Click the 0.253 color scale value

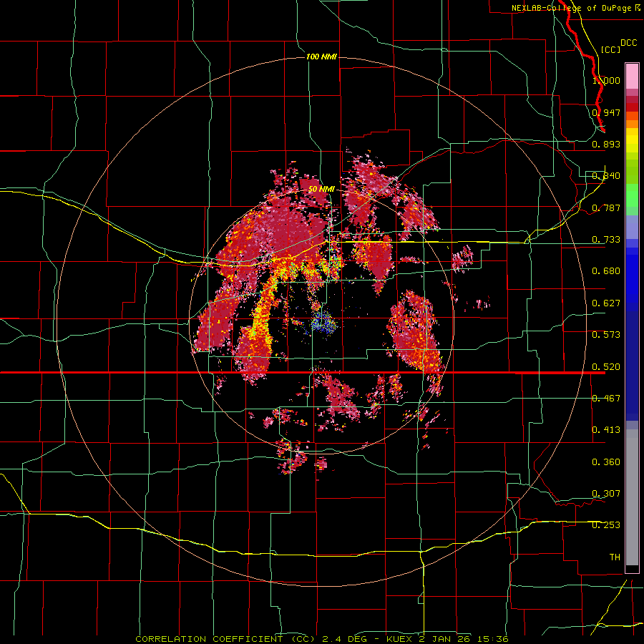pyautogui.click(x=606, y=525)
